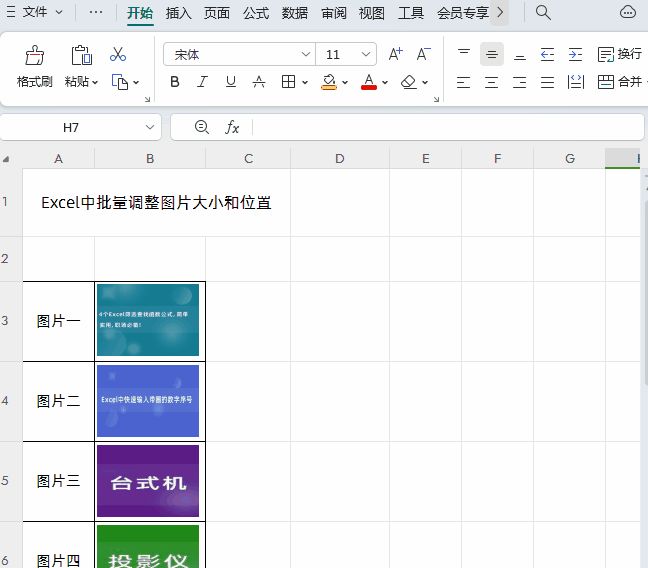
Task: Expand the Clear options dropdown arrow
Action: (425, 82)
